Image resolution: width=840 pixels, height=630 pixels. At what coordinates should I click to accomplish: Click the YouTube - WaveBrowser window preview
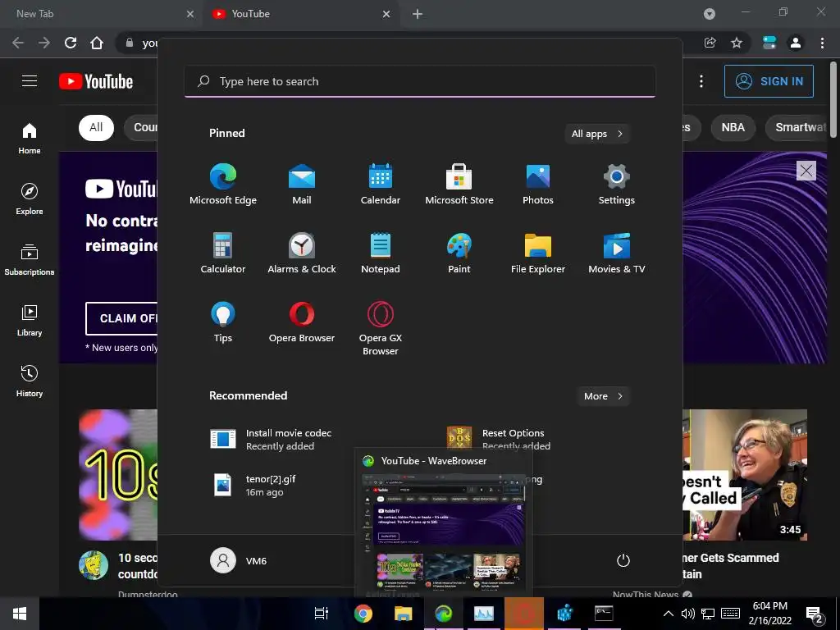[444, 523]
